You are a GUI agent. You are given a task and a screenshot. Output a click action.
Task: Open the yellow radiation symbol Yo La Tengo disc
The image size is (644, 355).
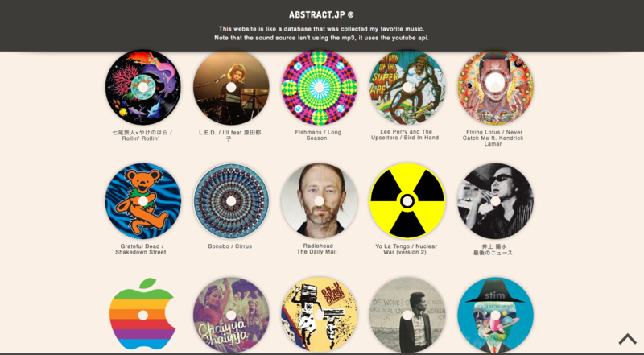tap(407, 201)
